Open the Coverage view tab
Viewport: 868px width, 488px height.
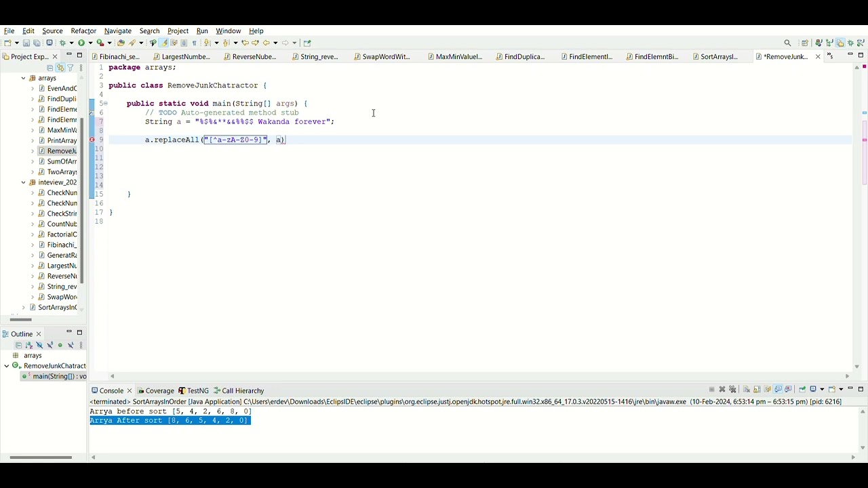155,390
